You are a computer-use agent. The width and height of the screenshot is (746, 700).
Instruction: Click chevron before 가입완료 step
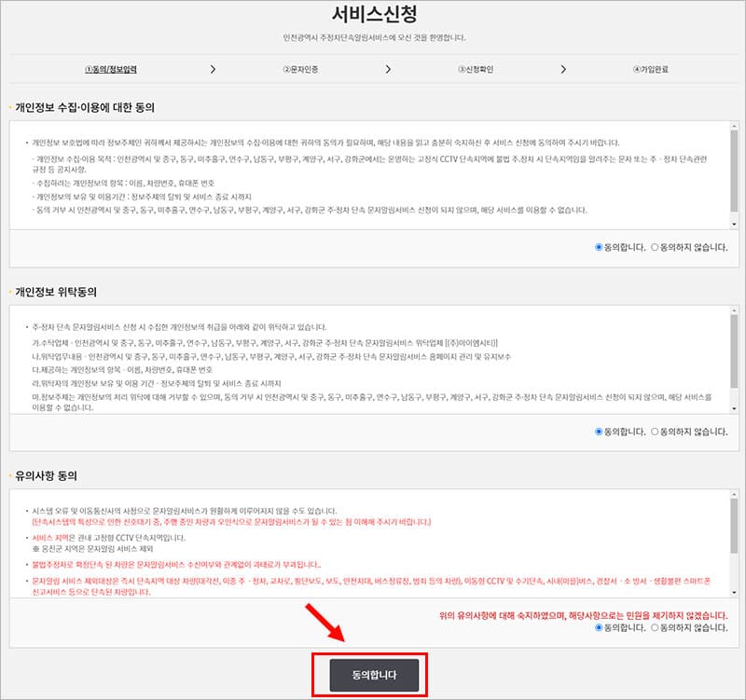(x=562, y=69)
